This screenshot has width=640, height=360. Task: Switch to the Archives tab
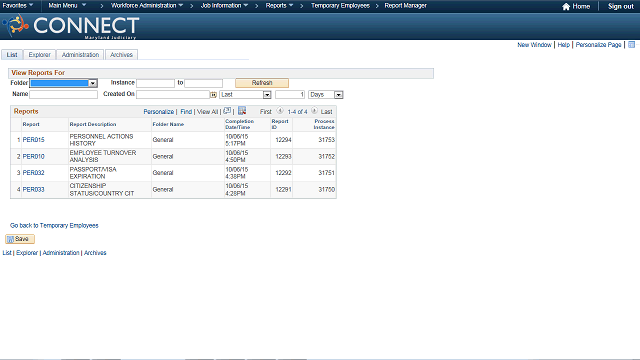click(121, 55)
